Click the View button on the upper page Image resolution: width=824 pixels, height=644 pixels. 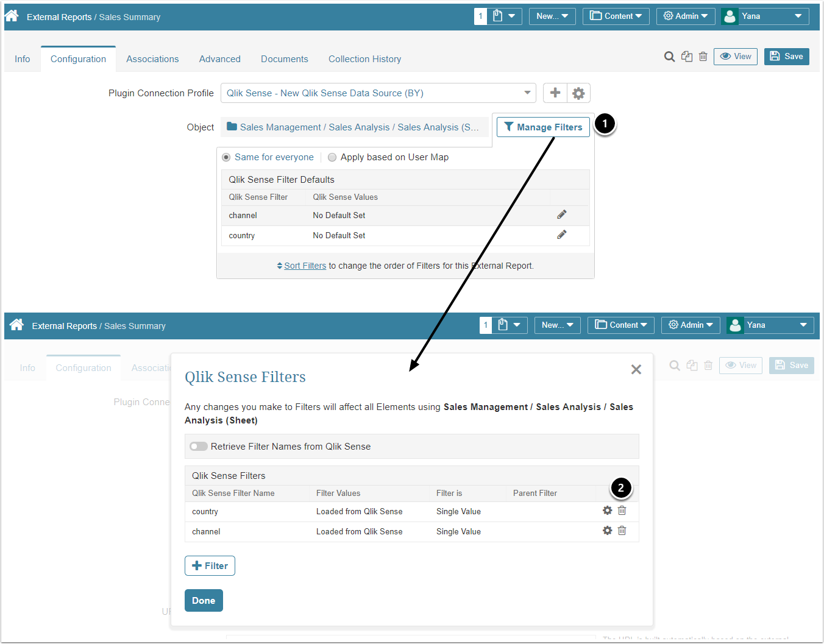click(736, 57)
